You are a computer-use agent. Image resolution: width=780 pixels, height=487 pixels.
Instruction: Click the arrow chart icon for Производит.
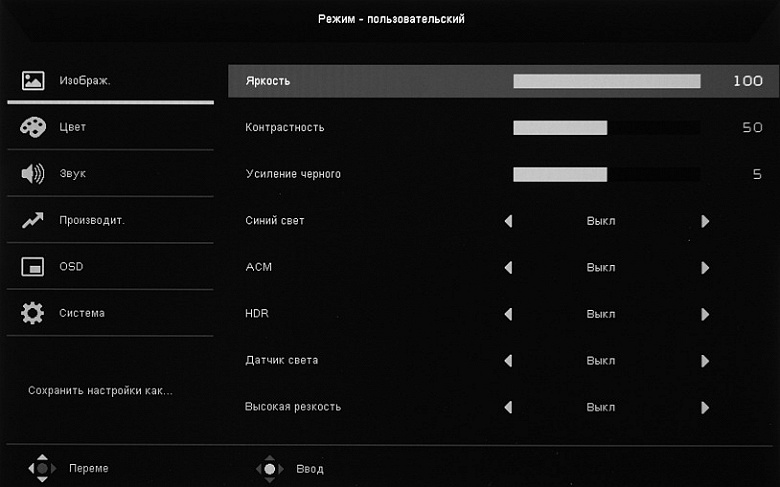point(33,220)
